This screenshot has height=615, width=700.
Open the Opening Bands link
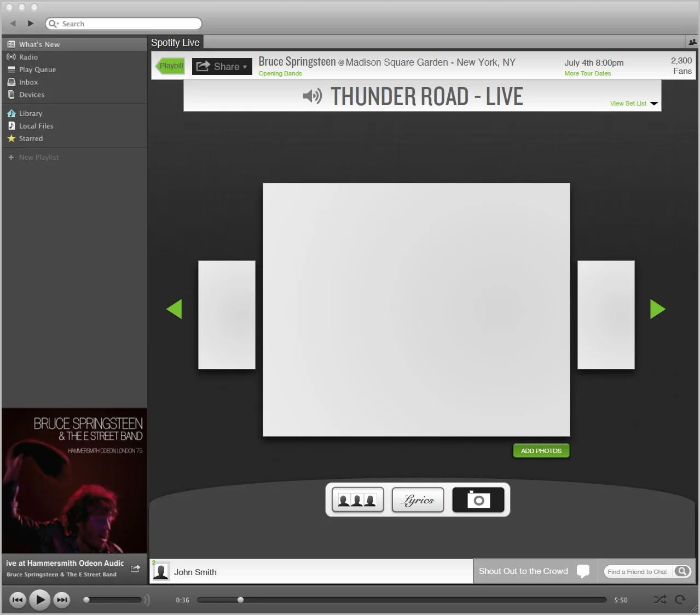click(280, 73)
